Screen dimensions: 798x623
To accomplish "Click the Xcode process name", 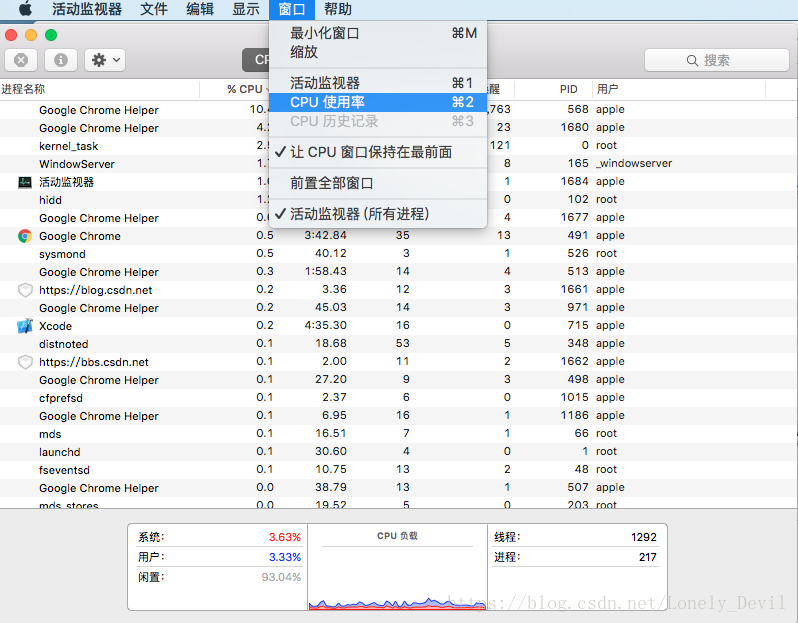I will coord(55,326).
